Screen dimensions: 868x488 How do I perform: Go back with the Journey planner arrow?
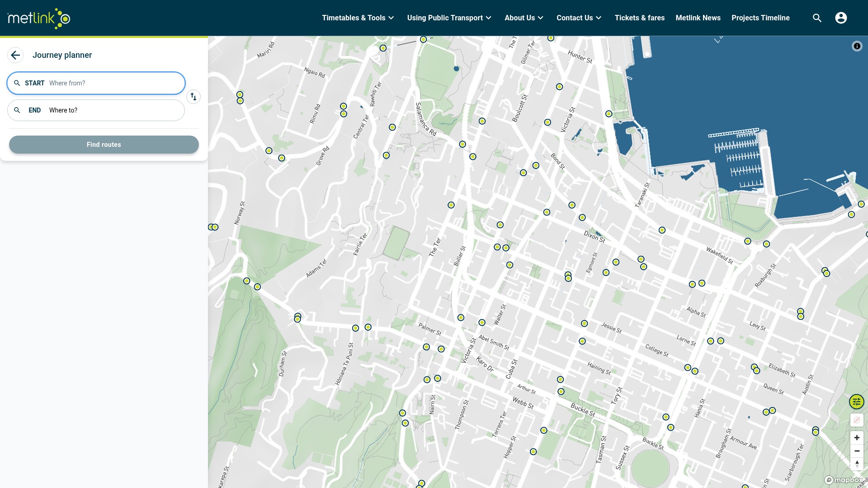coord(15,55)
